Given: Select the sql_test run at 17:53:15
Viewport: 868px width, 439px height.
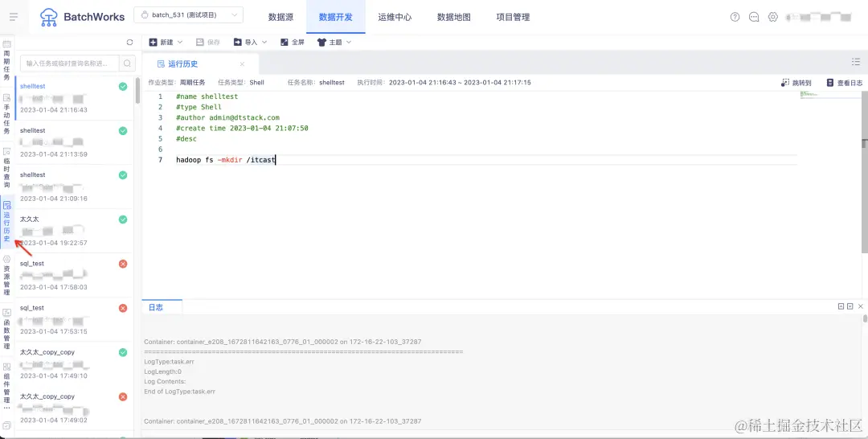Looking at the screenshot, I should point(74,319).
